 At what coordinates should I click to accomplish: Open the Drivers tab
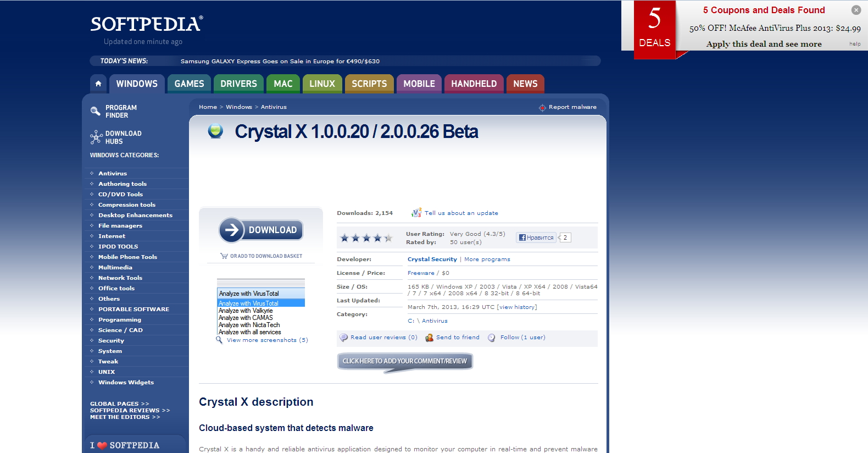(238, 84)
